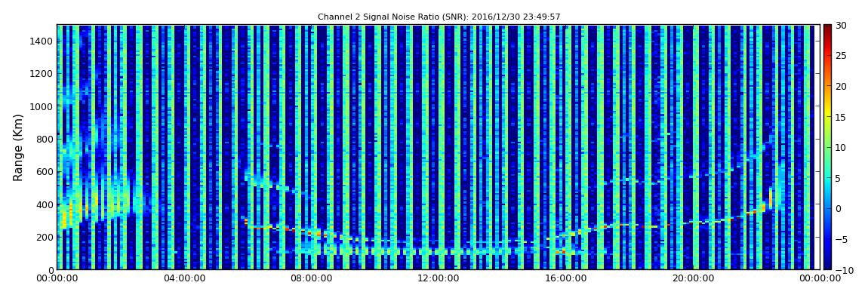Click the 20:00:00 time axis label
Viewport: 868px width, 307px height.
click(x=694, y=279)
